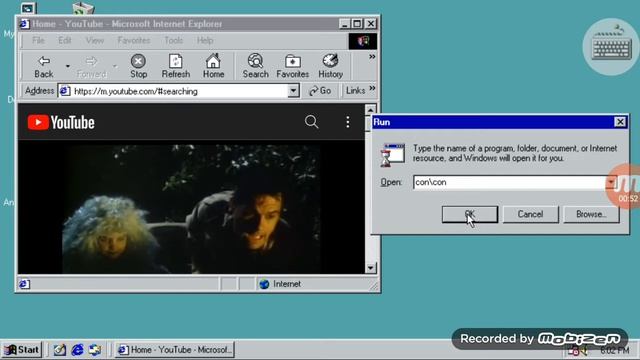Open the Run dialog's Open field dropdown
This screenshot has width=640, height=360.
pyautogui.click(x=611, y=182)
